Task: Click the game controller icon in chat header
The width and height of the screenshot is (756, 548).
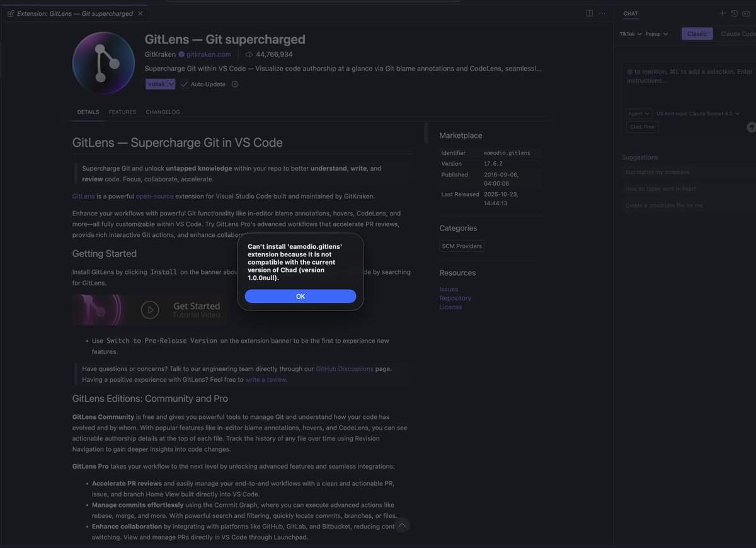Action: click(x=747, y=13)
